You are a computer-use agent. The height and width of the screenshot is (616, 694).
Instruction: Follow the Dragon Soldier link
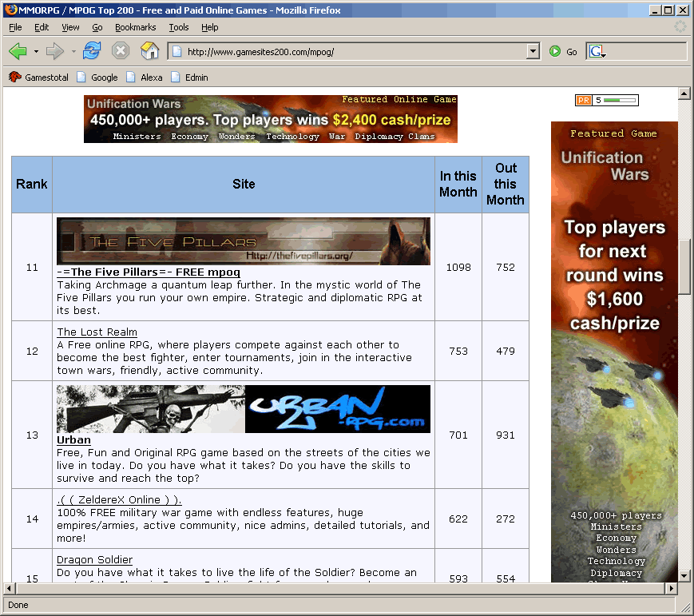pos(94,559)
